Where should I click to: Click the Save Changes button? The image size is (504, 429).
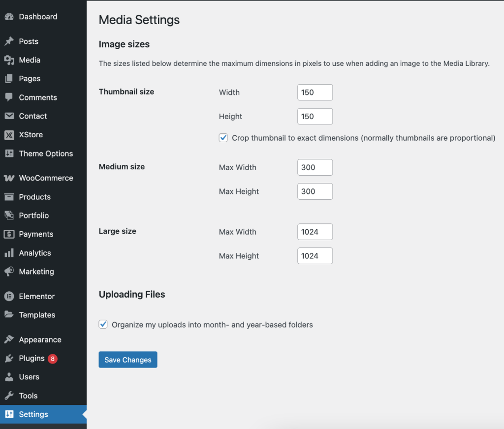(128, 360)
